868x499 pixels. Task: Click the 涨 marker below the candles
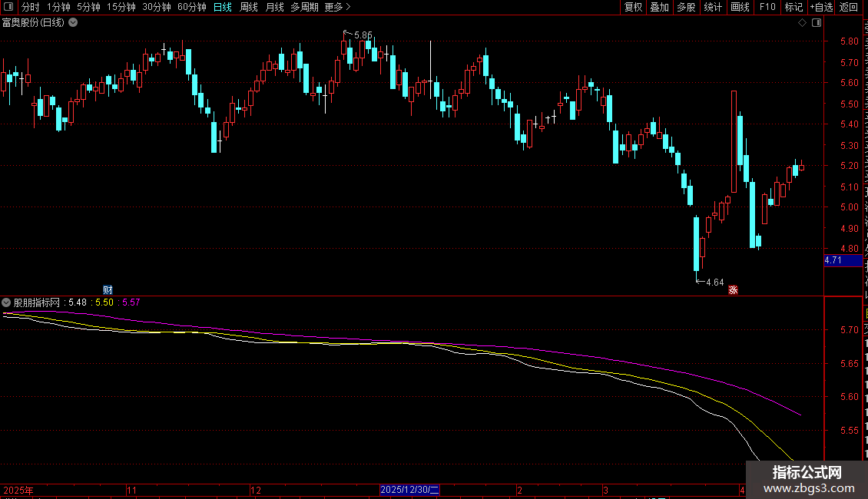coord(733,290)
